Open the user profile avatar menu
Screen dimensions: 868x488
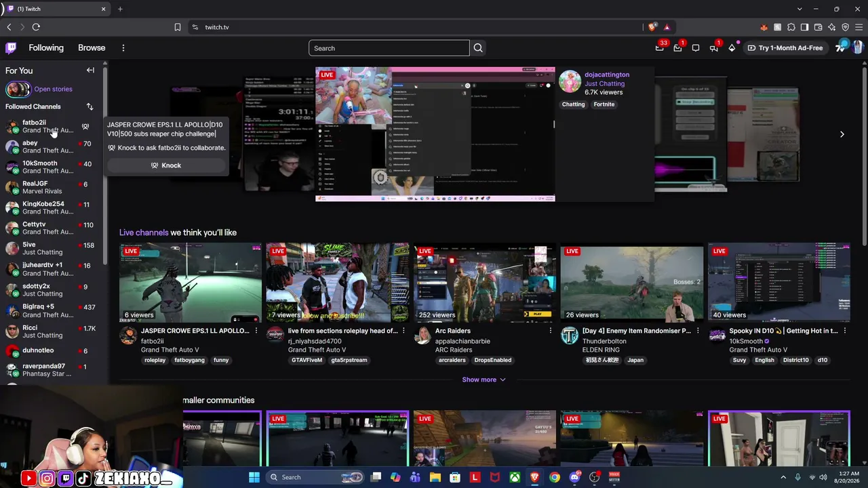pos(857,48)
